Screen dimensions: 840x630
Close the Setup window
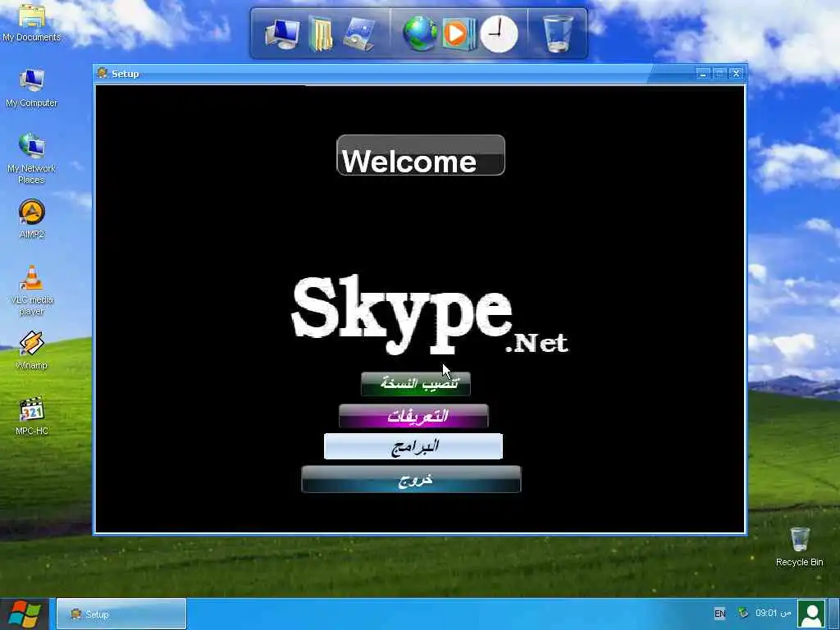click(736, 73)
